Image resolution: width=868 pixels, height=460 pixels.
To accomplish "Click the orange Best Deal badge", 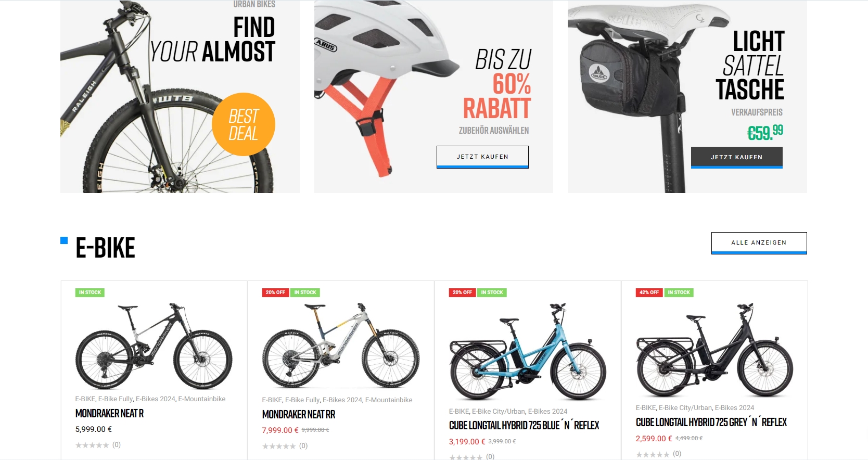I will tap(244, 124).
